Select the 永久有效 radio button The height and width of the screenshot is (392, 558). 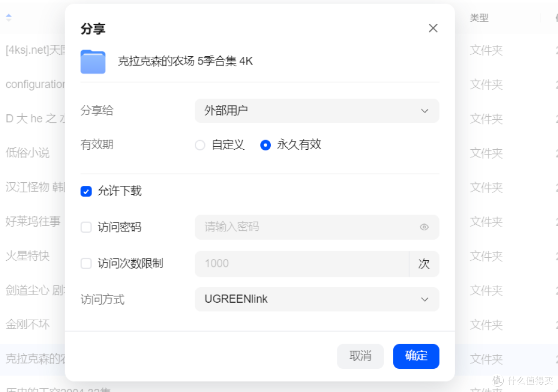pyautogui.click(x=266, y=145)
